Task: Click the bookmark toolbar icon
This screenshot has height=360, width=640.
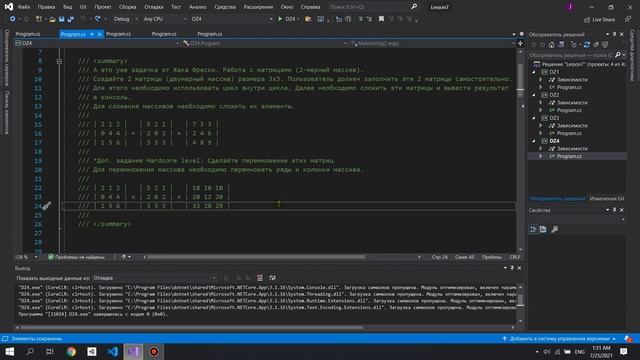Action: pyautogui.click(x=381, y=19)
